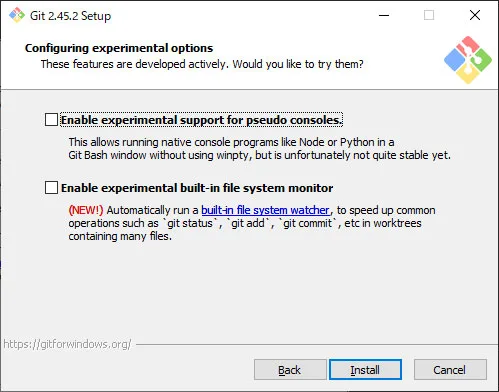
Task: Go back with the Back button
Action: click(x=290, y=369)
